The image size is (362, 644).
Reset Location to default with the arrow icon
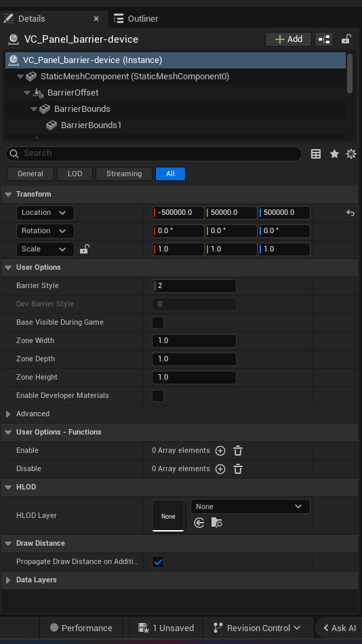pyautogui.click(x=350, y=213)
